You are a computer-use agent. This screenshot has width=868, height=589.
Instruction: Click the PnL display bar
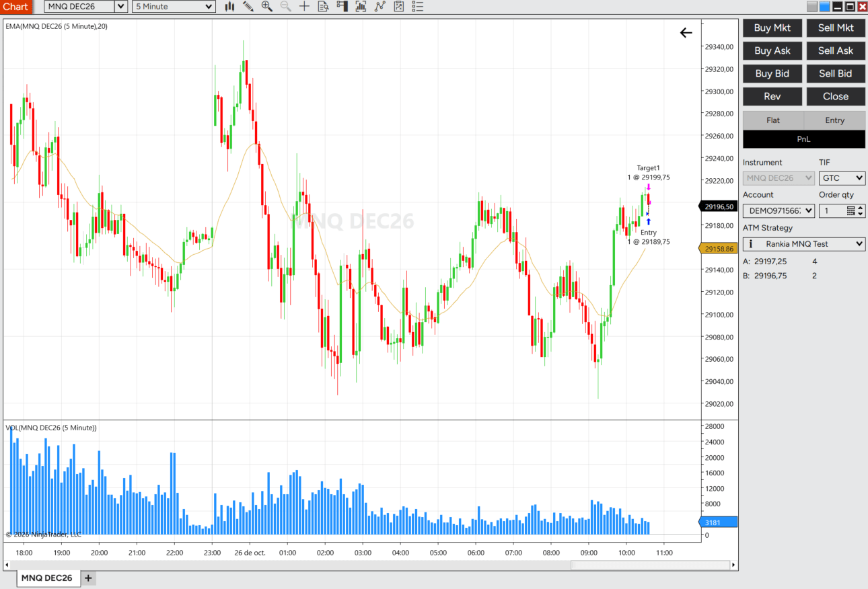(x=804, y=139)
